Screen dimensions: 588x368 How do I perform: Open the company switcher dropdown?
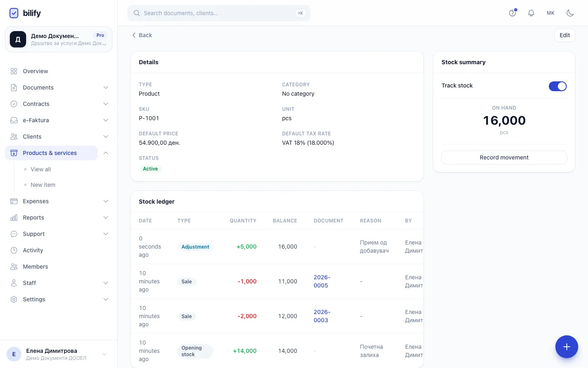(x=58, y=39)
